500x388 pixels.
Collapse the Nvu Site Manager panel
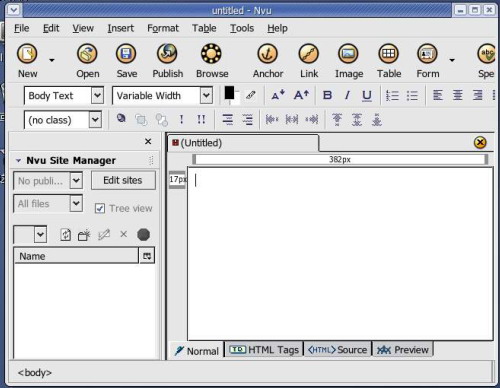18,161
